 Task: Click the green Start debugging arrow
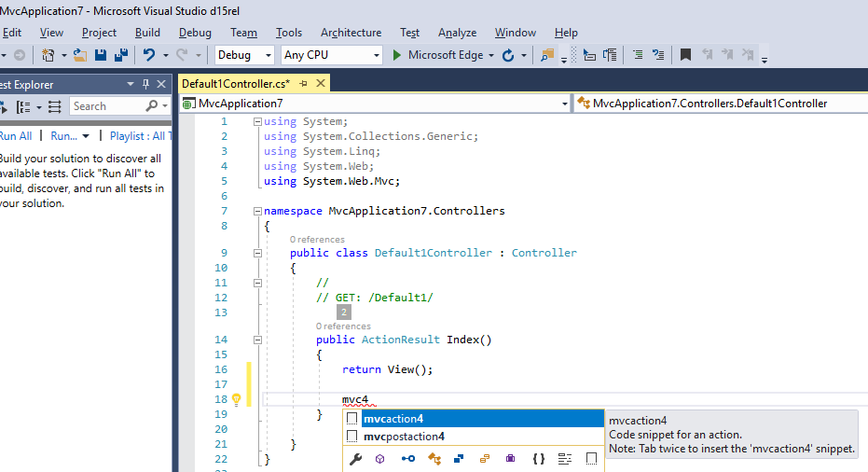click(397, 55)
